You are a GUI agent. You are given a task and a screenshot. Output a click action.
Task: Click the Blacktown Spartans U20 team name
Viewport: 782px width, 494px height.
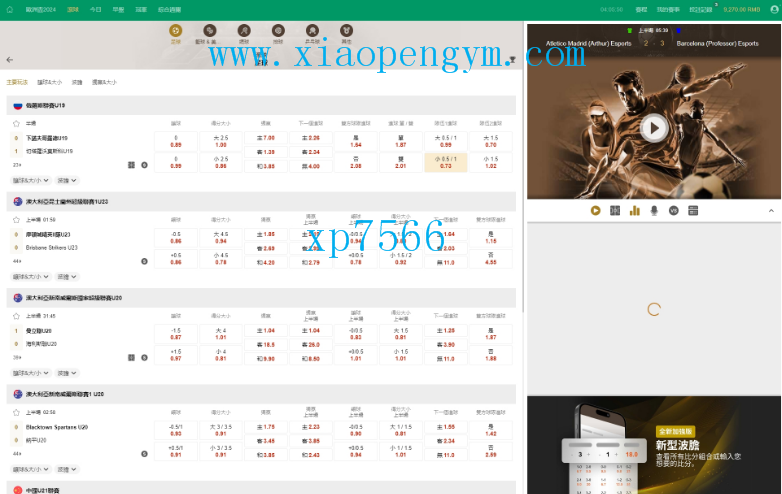pos(57,427)
